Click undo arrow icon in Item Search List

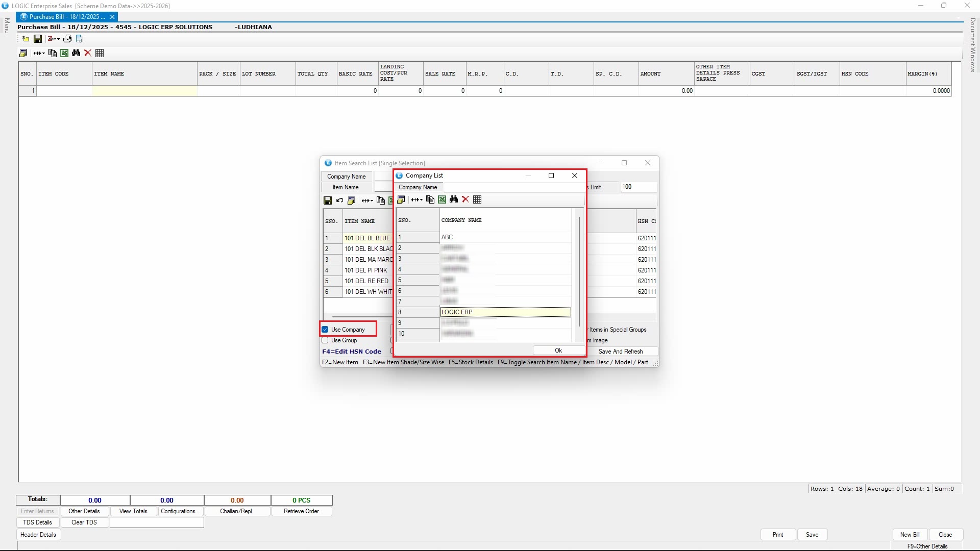coord(339,201)
